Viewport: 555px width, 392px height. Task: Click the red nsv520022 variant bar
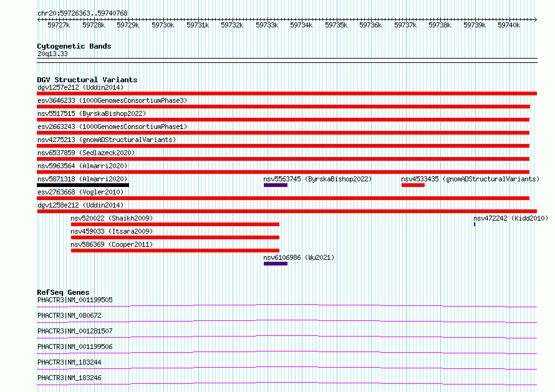pos(175,224)
